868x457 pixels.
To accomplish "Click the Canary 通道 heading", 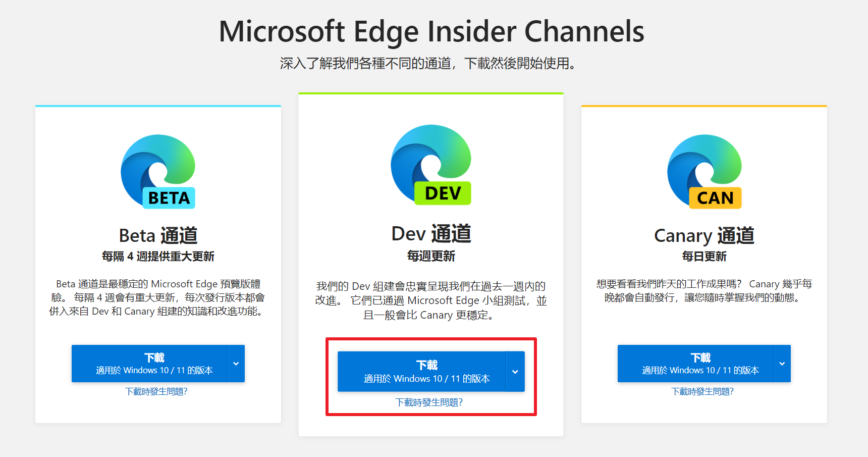I will point(704,236).
